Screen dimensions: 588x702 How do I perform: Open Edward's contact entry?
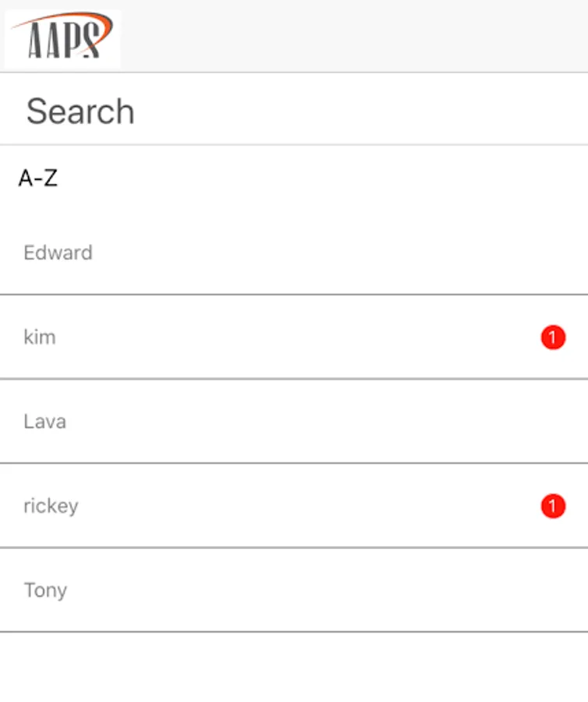click(294, 253)
